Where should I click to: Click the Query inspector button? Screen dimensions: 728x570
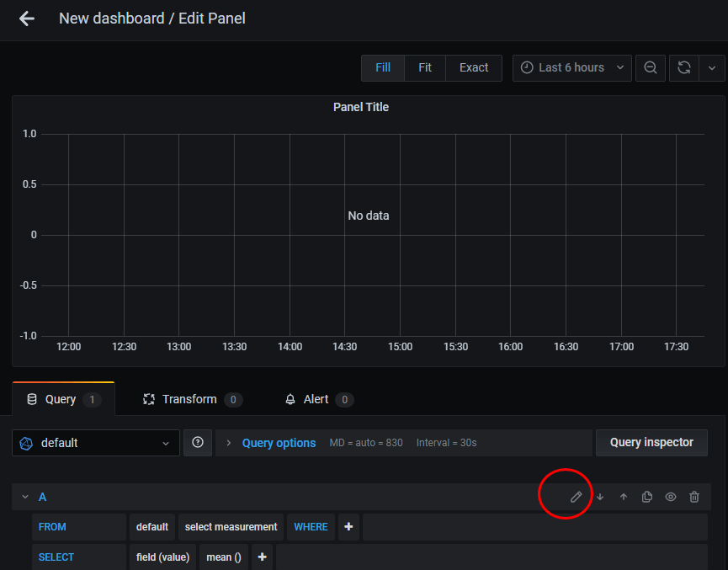pos(651,442)
